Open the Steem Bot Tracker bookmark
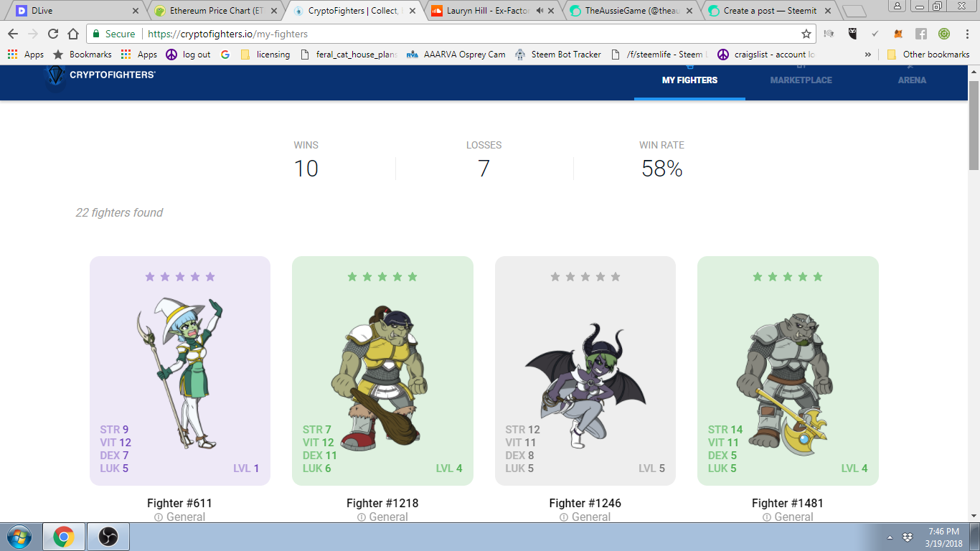The height and width of the screenshot is (551, 980). 558,55
